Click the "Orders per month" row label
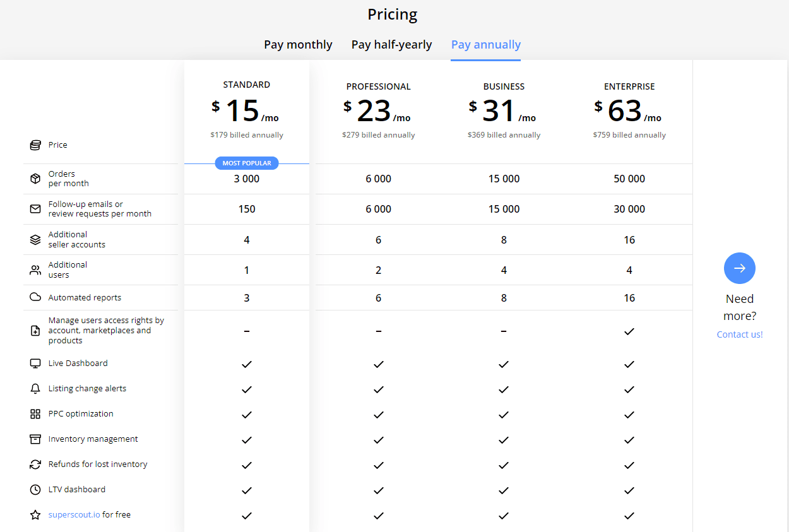Viewport: 789px width, 532px height. coord(69,179)
